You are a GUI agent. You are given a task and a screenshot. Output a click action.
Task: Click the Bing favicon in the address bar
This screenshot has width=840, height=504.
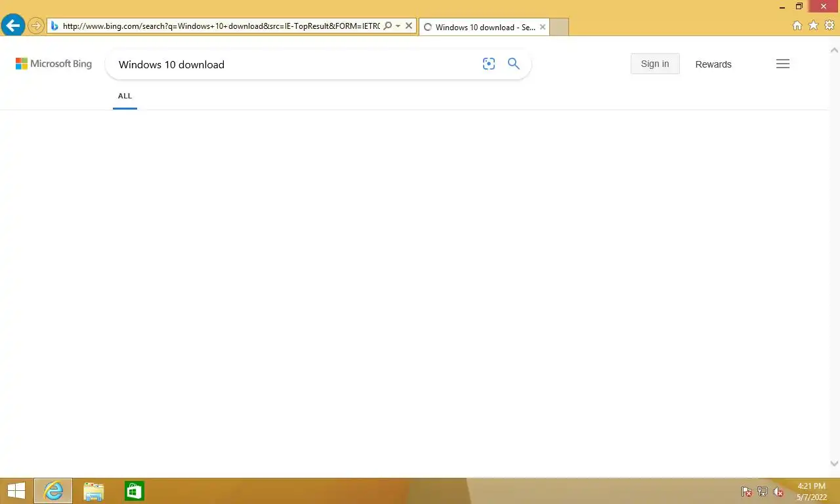point(55,26)
